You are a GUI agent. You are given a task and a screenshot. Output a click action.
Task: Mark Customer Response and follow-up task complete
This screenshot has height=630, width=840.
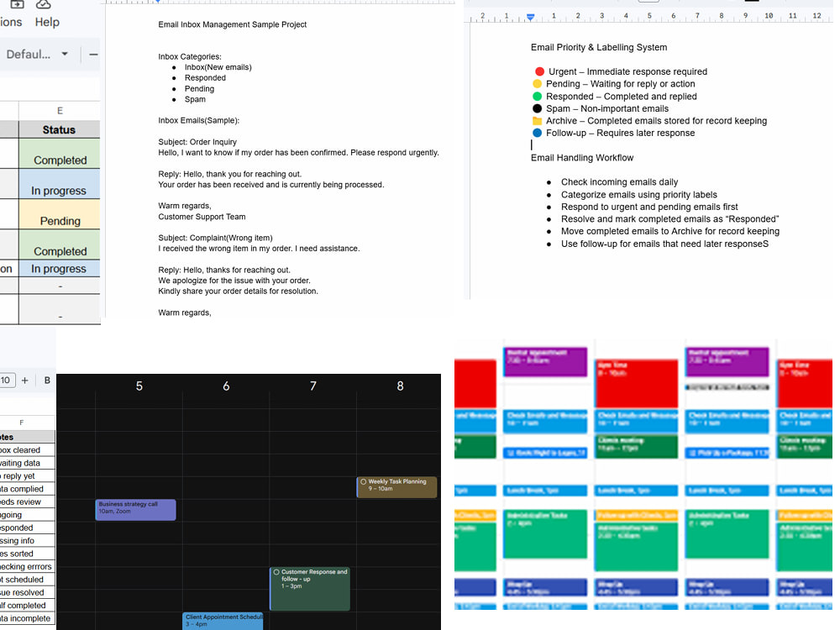pyautogui.click(x=276, y=572)
